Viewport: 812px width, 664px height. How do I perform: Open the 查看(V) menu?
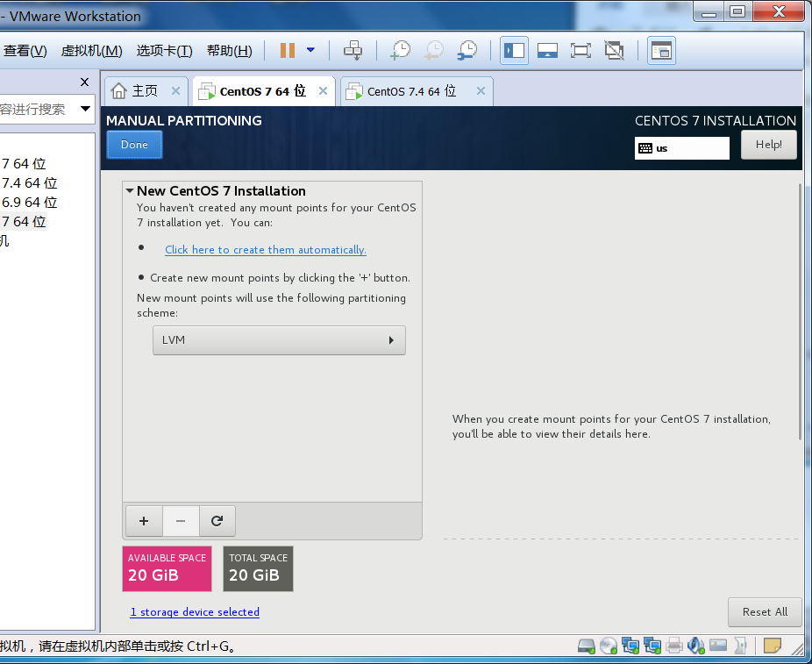point(25,51)
